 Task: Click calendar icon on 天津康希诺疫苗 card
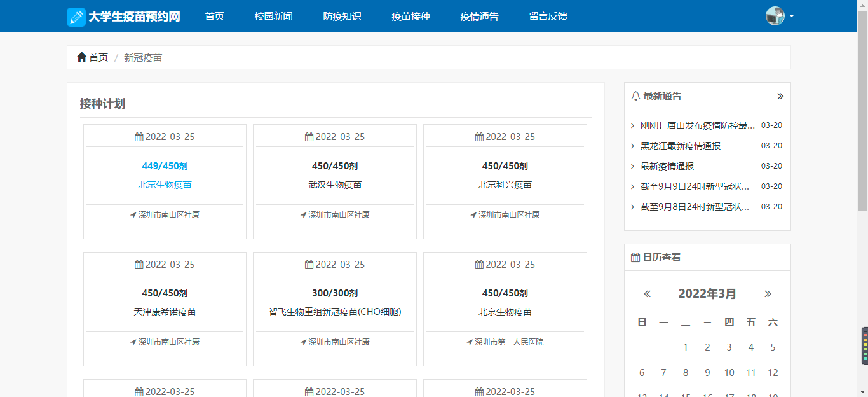click(139, 265)
